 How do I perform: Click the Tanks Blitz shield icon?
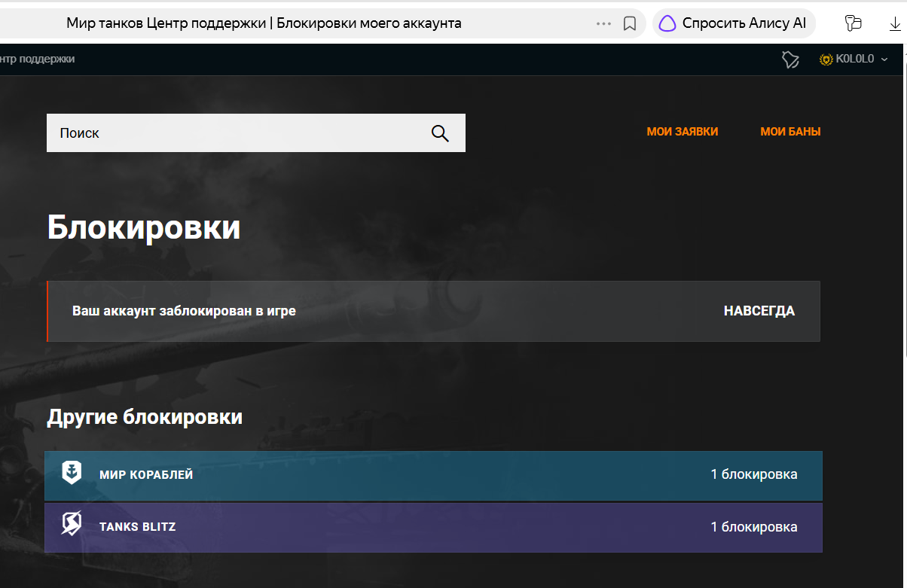pos(72,524)
